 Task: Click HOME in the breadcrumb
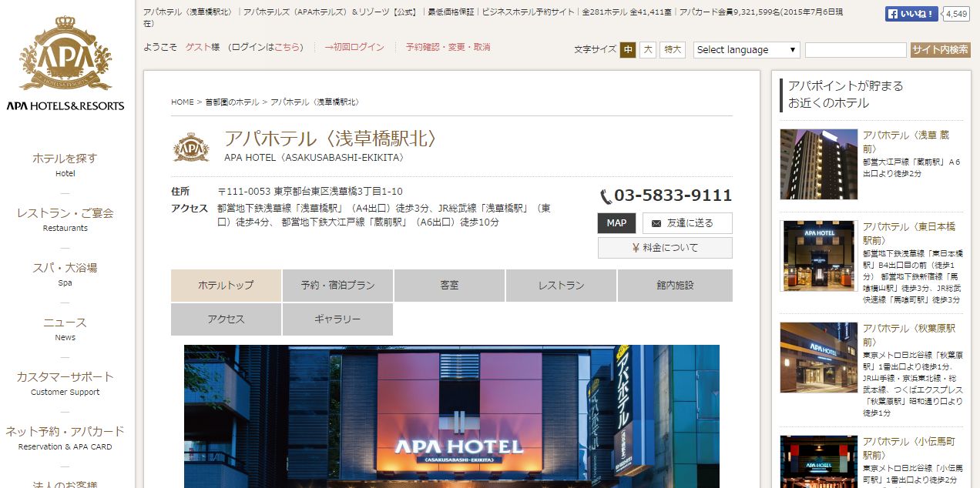[183, 102]
